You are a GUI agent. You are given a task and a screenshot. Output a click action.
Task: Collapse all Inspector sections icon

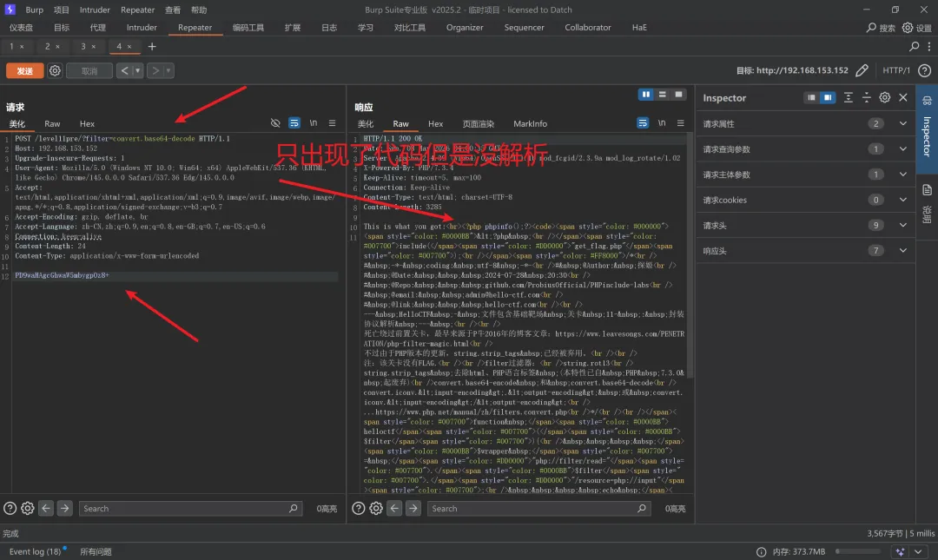click(866, 97)
